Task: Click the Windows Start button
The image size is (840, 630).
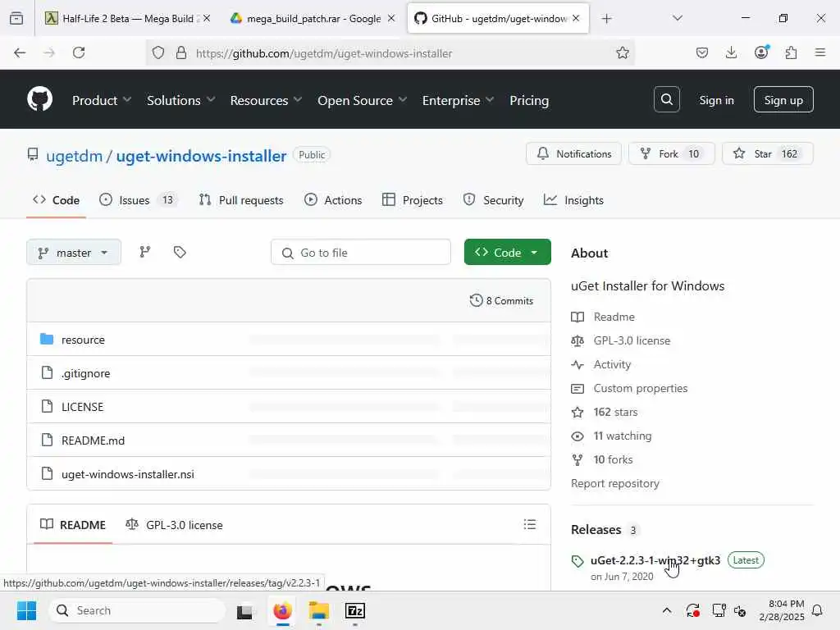Action: [x=26, y=610]
